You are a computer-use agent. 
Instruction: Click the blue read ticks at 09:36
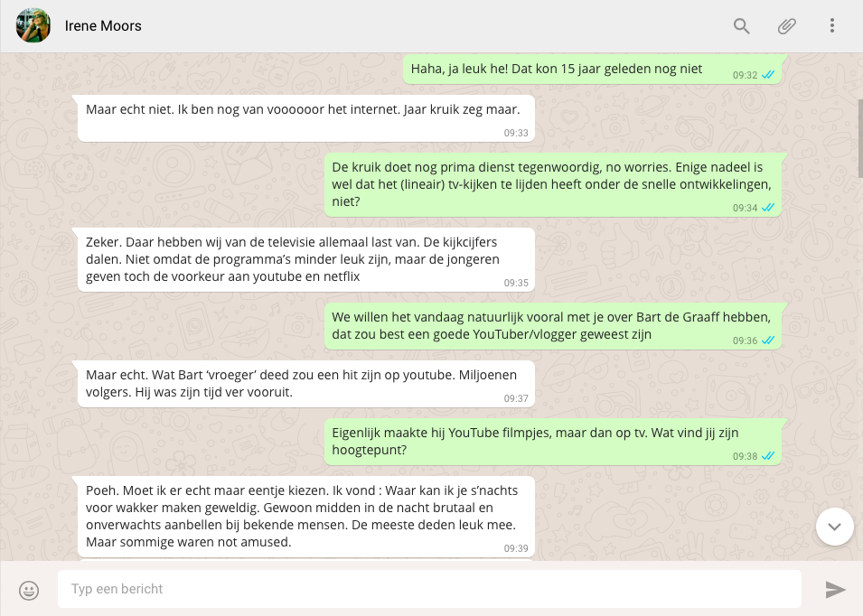click(x=768, y=340)
